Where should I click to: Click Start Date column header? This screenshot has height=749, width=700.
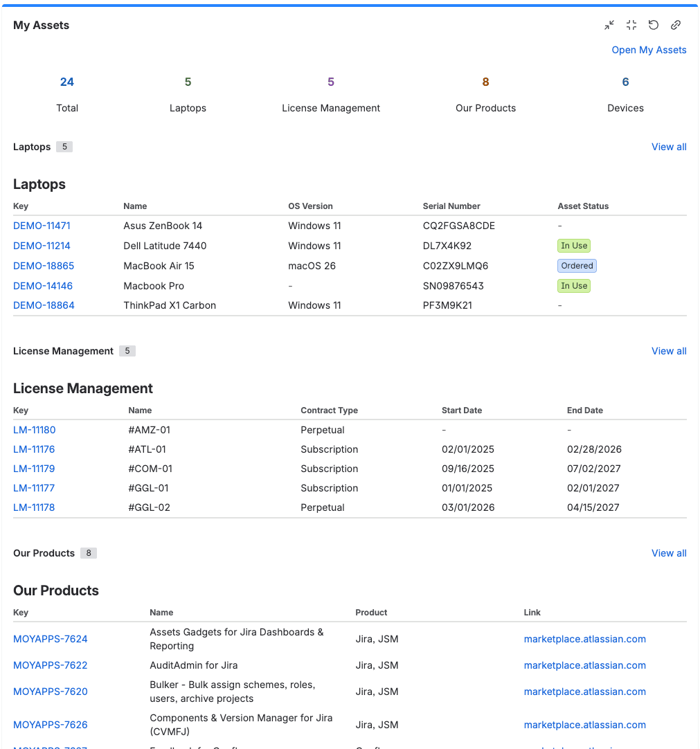pyautogui.click(x=462, y=410)
